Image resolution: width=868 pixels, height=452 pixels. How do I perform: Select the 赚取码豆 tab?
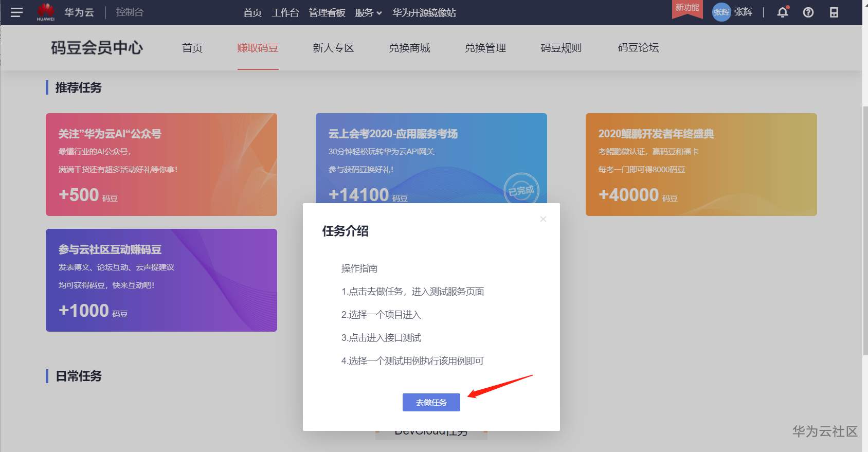tap(258, 48)
